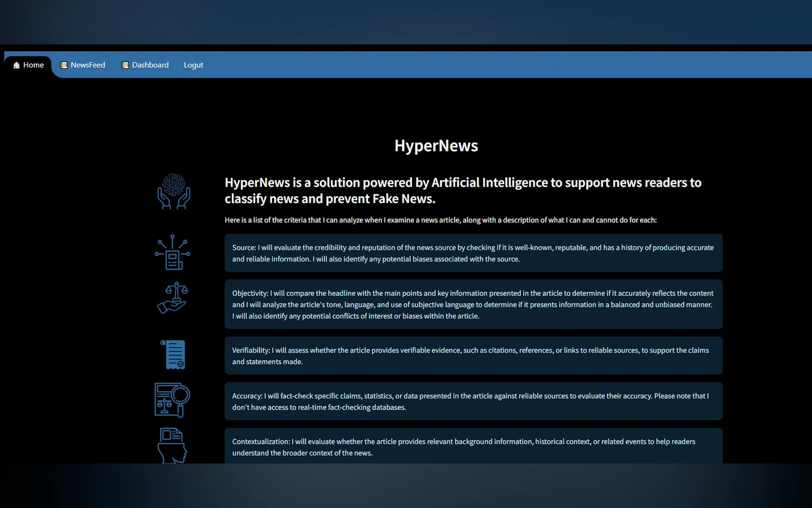The height and width of the screenshot is (508, 812).
Task: Click the Verifiability certified document icon
Action: [x=173, y=354]
